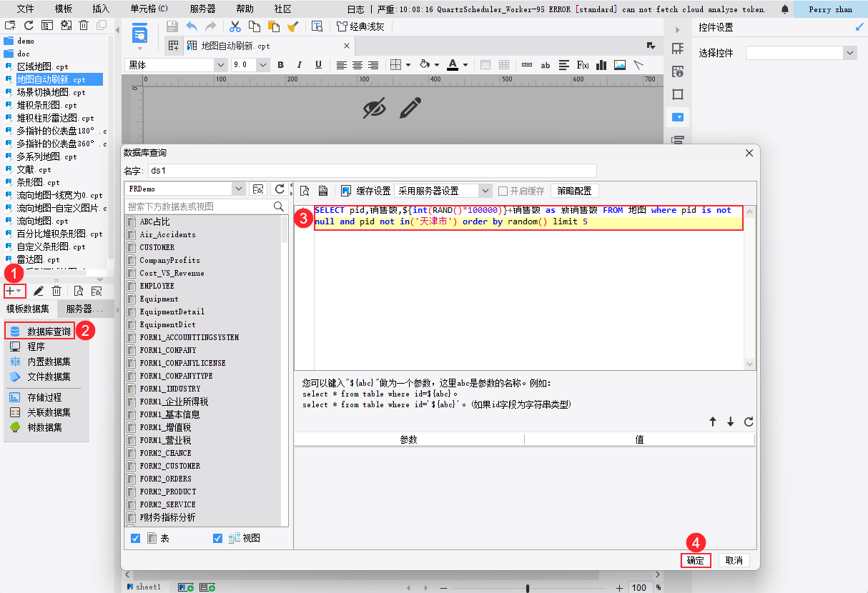
Task: Click the move parameter up arrow
Action: [x=713, y=422]
